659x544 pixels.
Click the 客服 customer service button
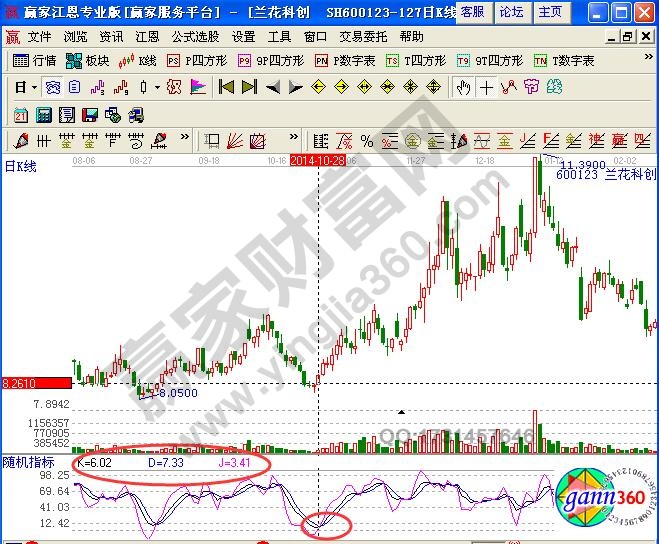[x=473, y=12]
